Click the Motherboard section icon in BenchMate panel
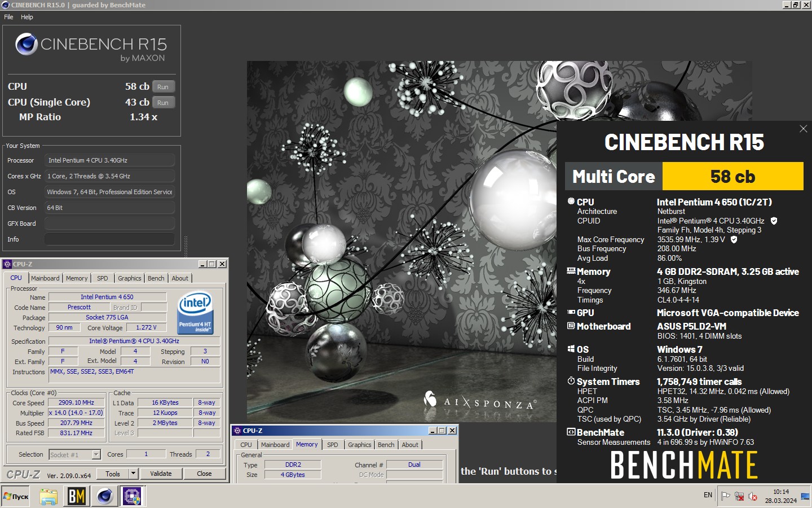The width and height of the screenshot is (812, 508). click(571, 326)
